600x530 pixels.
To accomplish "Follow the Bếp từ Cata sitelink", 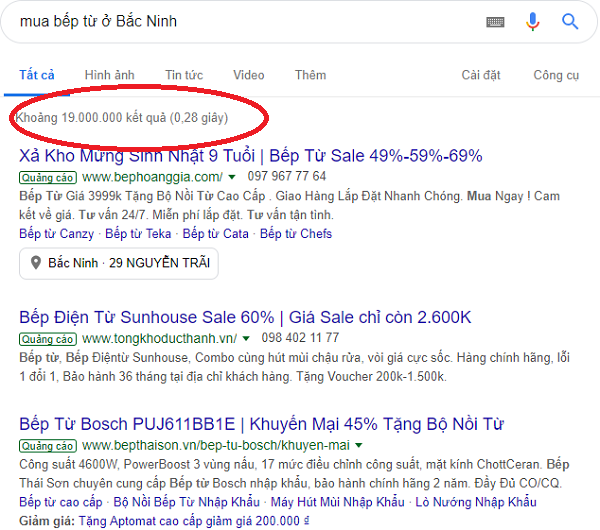I will click(x=215, y=234).
